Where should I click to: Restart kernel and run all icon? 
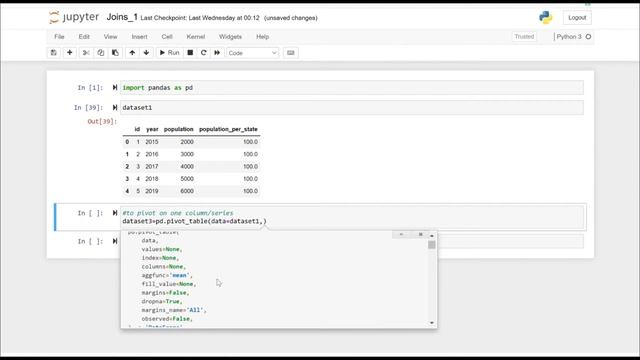tap(217, 53)
